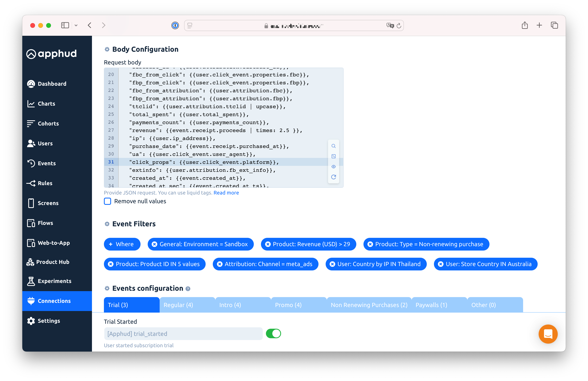The image size is (588, 381).
Task: Switch to Non Renewing Purchases tab
Action: pyautogui.click(x=369, y=305)
